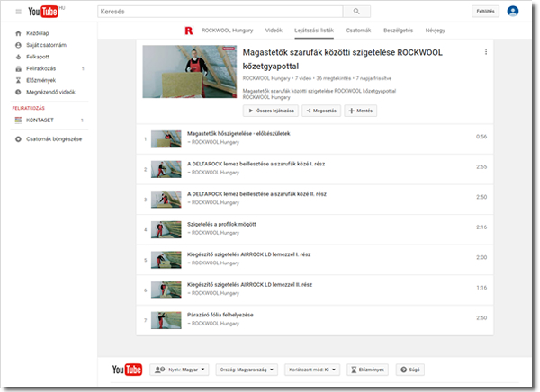Click the Felkapott sidebar label

[x=38, y=57]
